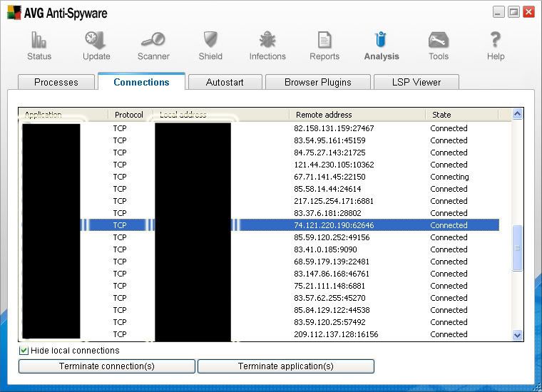The width and height of the screenshot is (542, 392).
Task: Switch to the Processes tab
Action: [x=56, y=82]
